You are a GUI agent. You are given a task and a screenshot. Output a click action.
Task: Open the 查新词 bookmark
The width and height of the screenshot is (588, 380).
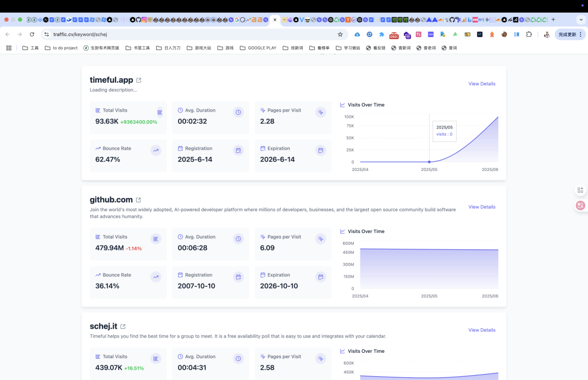(401, 48)
